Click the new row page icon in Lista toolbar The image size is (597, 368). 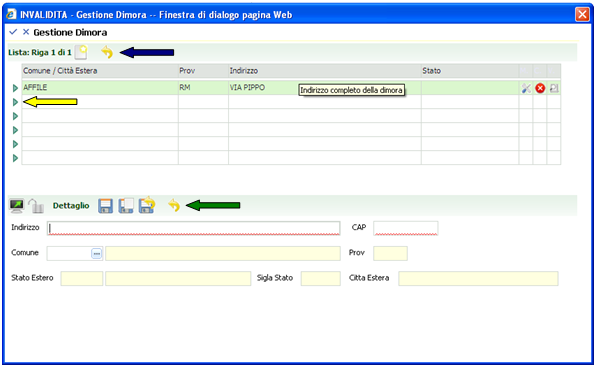coord(81,52)
